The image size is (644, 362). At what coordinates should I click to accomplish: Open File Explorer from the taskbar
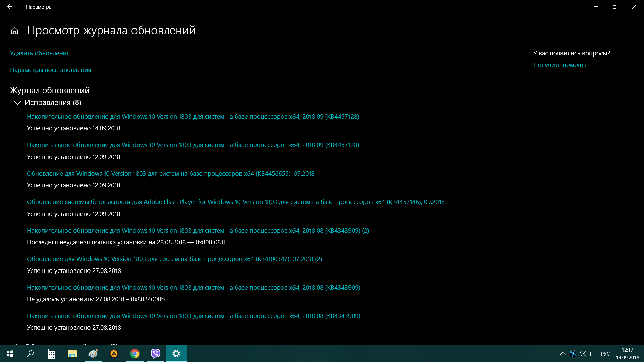pos(72,354)
